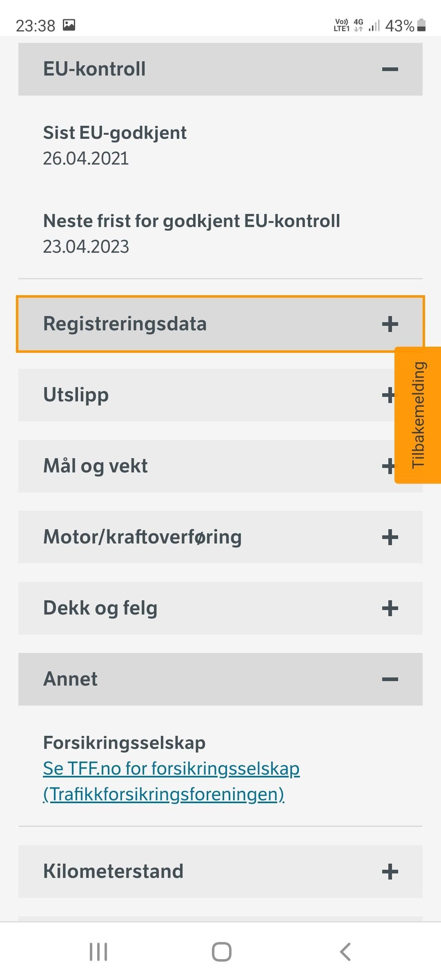This screenshot has width=441, height=980.
Task: Collapse the EU-kontroll header
Action: point(220,69)
